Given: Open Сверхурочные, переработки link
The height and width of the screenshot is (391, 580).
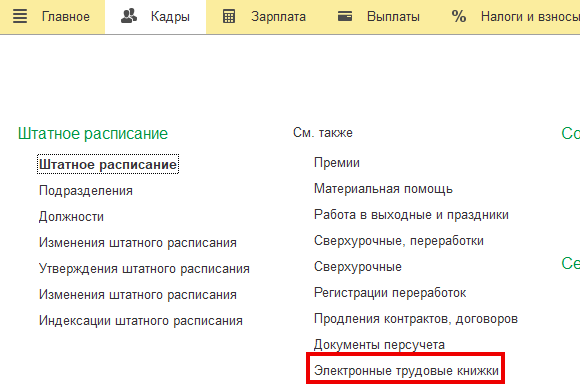Looking at the screenshot, I should [x=399, y=241].
